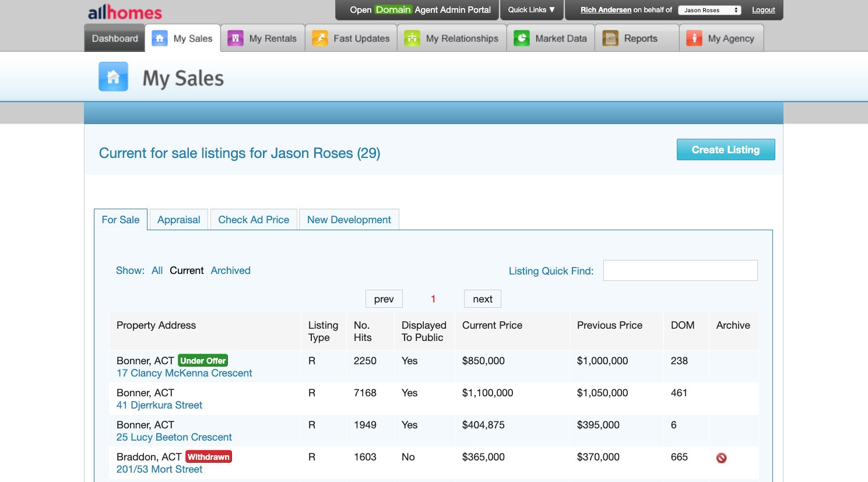
Task: Click the Displayed To Public column header
Action: click(x=424, y=331)
